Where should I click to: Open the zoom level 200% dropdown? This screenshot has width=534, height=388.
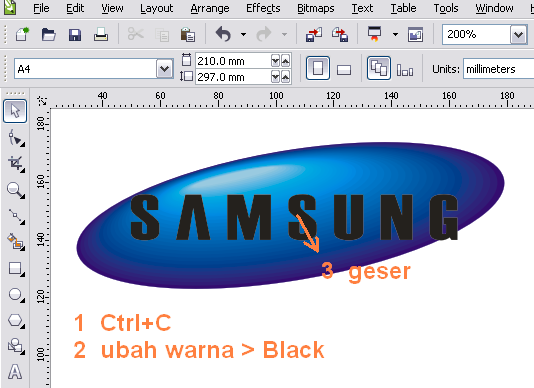518,34
